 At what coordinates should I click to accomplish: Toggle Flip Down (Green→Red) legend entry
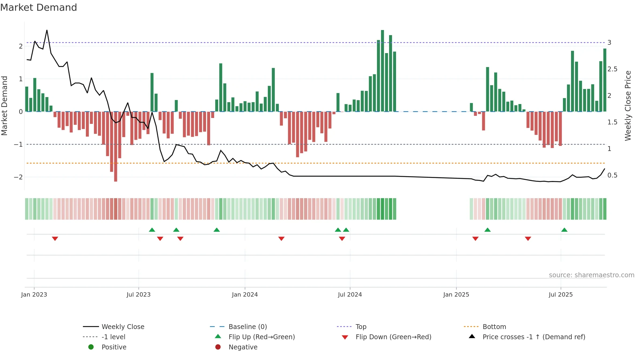pyautogui.click(x=386, y=337)
